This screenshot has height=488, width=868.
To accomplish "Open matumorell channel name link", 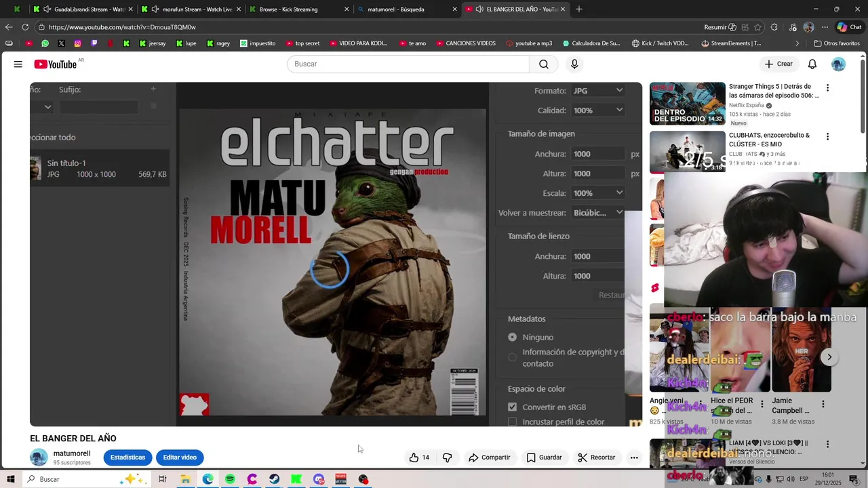I will coord(72,453).
